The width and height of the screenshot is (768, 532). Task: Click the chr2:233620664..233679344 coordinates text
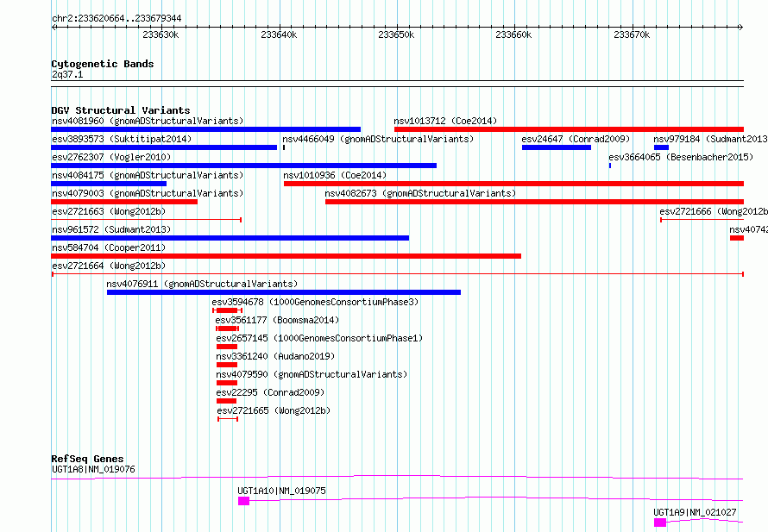116,18
